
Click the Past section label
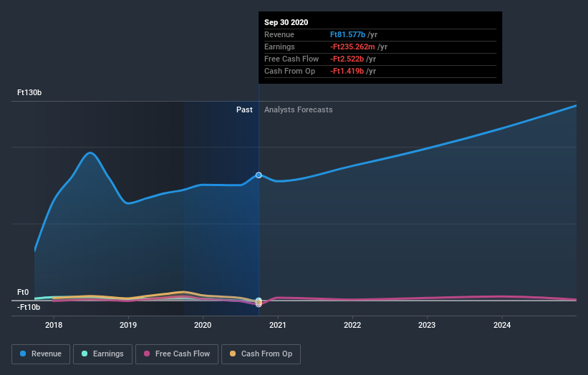(244, 109)
